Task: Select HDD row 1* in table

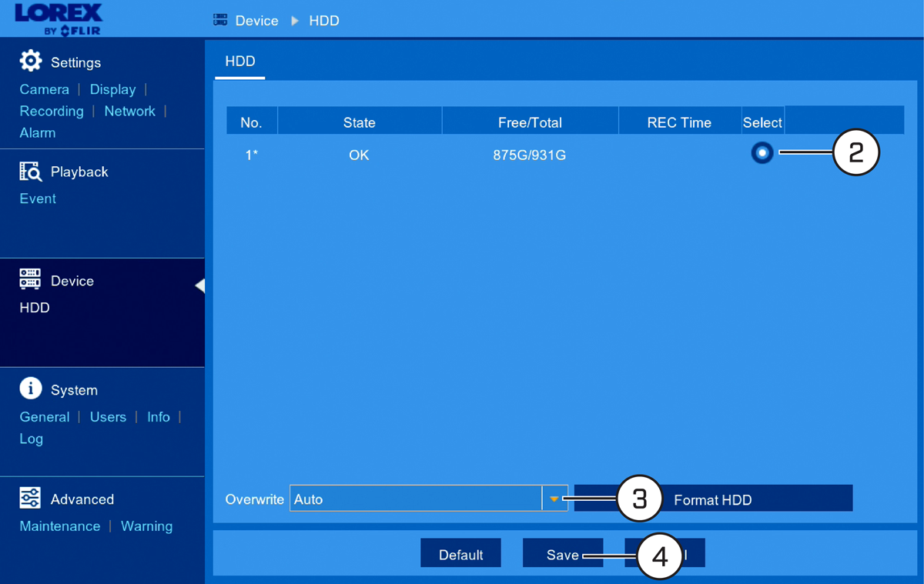Action: (564, 155)
